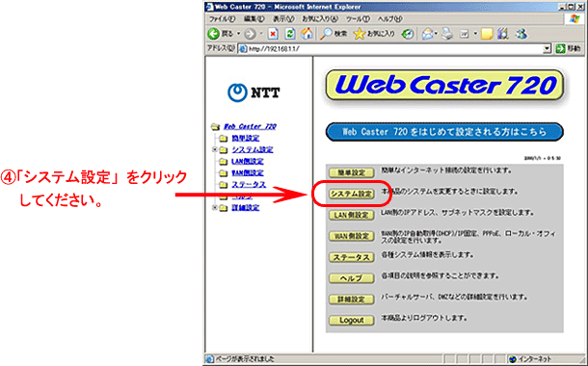
Task: Click the Print toolbar icon
Action: [x=447, y=34]
